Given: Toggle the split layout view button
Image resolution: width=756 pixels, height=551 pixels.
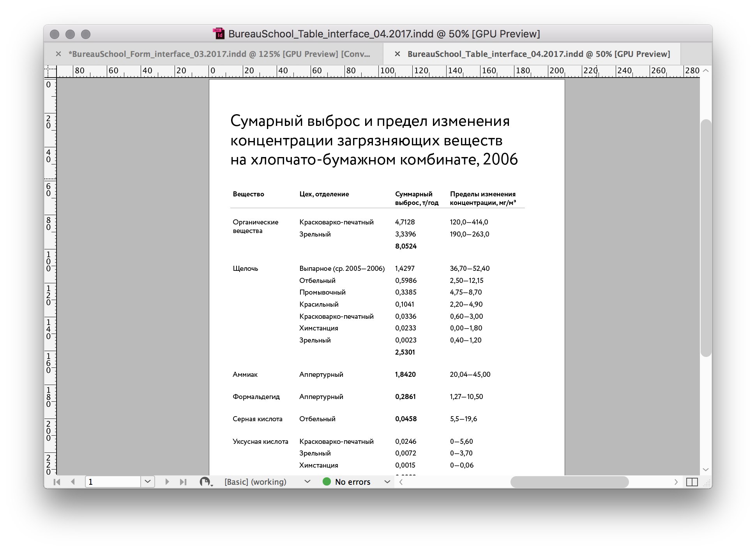Looking at the screenshot, I should 692,482.
